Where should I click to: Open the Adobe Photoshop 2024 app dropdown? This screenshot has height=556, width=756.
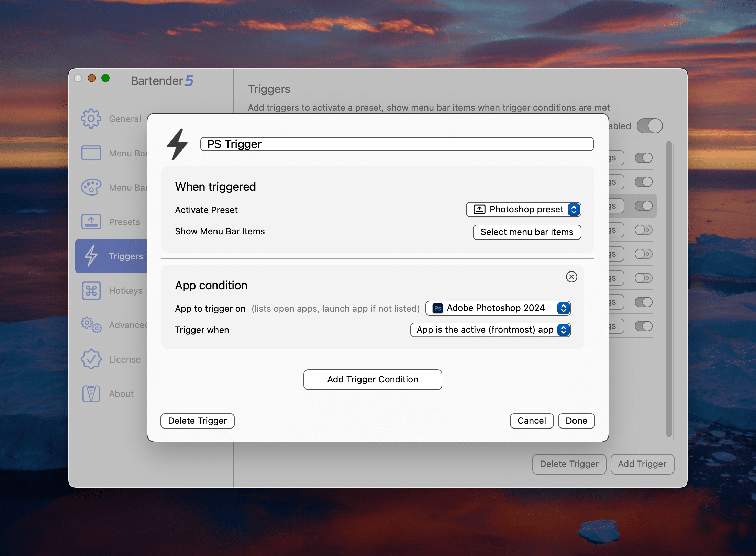click(x=498, y=308)
